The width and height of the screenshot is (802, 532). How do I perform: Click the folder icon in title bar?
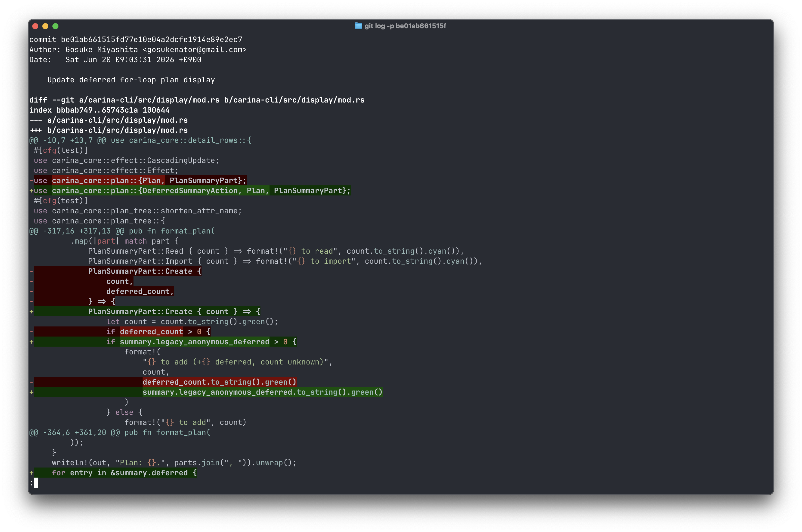358,26
